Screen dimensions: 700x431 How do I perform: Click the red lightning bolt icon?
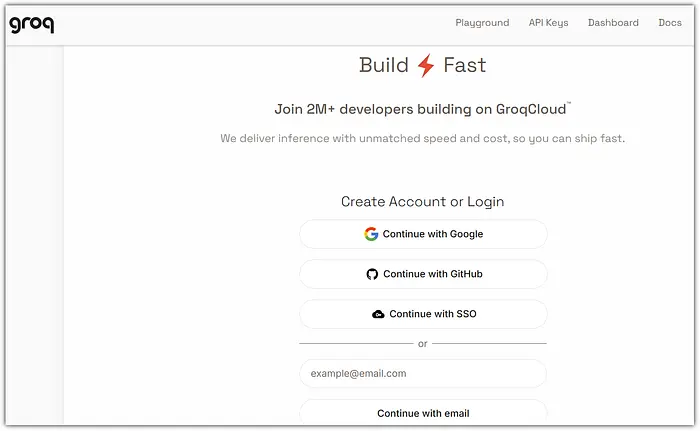(426, 66)
